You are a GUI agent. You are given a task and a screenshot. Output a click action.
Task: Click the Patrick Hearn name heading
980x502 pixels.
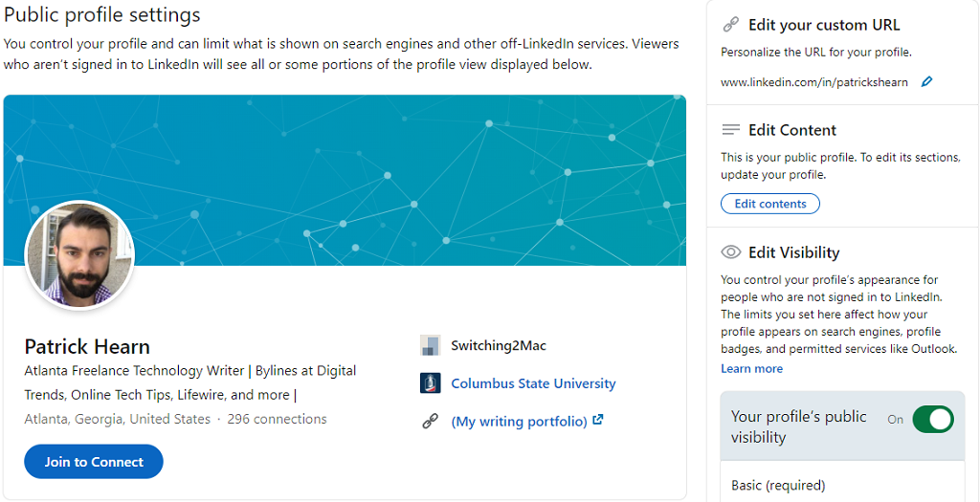tap(87, 346)
